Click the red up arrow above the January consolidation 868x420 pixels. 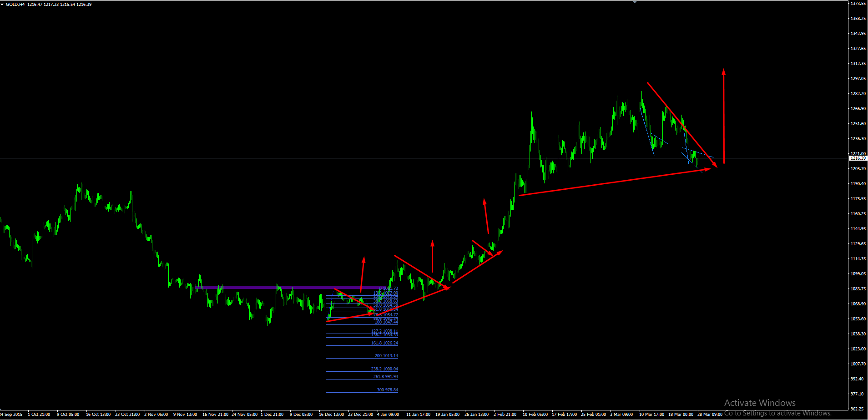coord(432,256)
